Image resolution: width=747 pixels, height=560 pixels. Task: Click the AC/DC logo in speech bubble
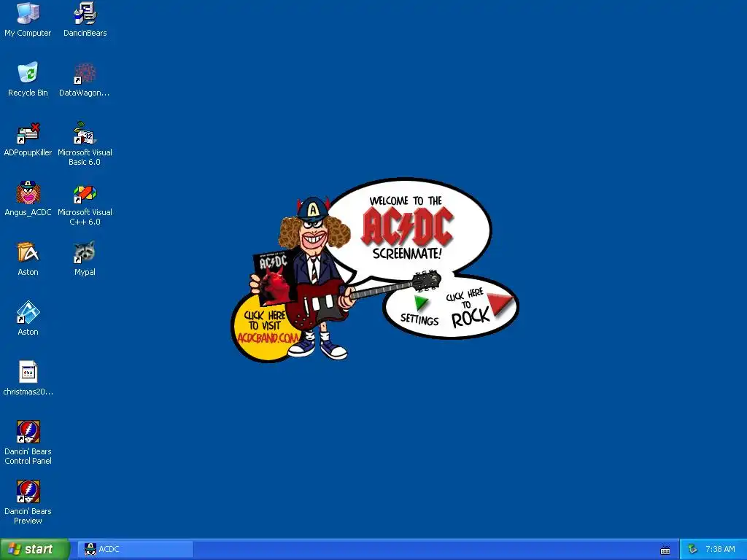click(407, 227)
